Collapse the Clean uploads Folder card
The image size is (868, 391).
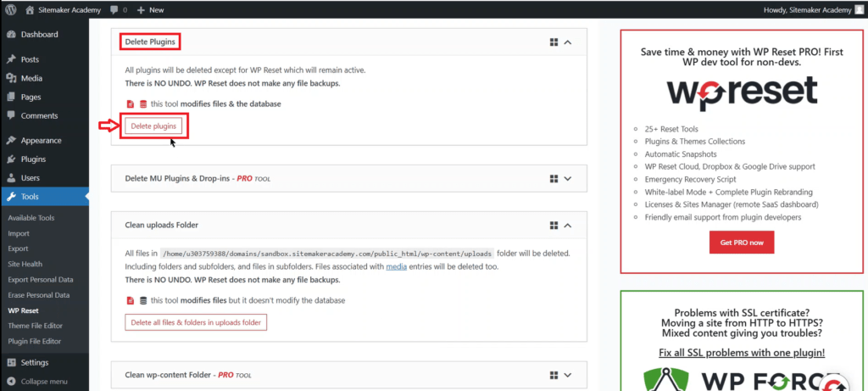pyautogui.click(x=567, y=226)
